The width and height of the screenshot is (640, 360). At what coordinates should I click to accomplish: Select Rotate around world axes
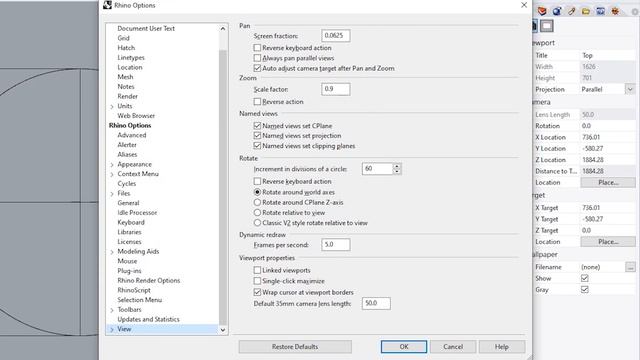(257, 192)
